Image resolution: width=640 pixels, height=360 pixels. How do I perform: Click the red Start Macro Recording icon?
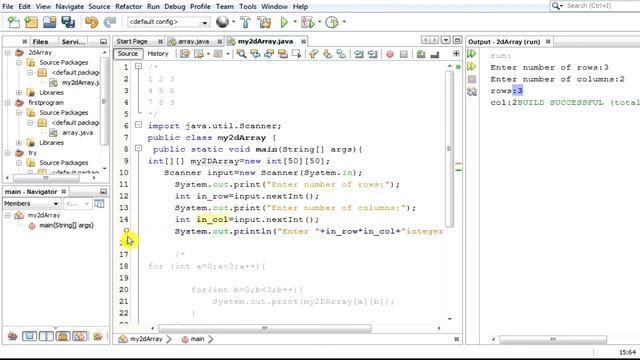coord(390,54)
